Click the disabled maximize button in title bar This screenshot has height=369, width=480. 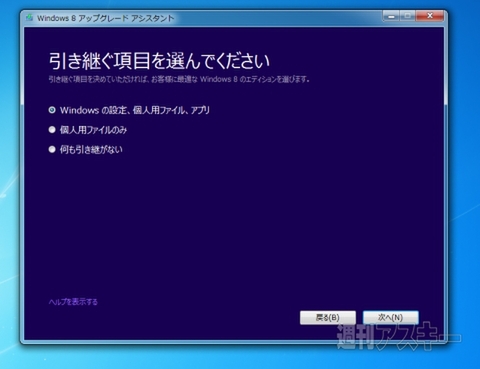pos(407,16)
